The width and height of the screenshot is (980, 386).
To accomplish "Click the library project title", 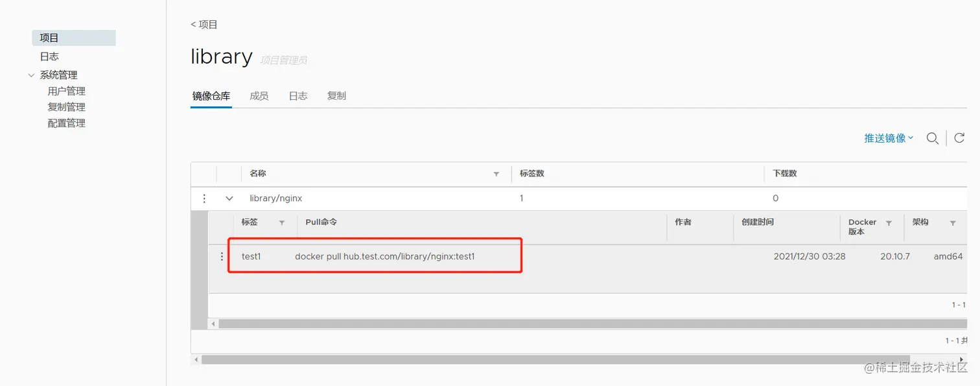I will tap(221, 56).
